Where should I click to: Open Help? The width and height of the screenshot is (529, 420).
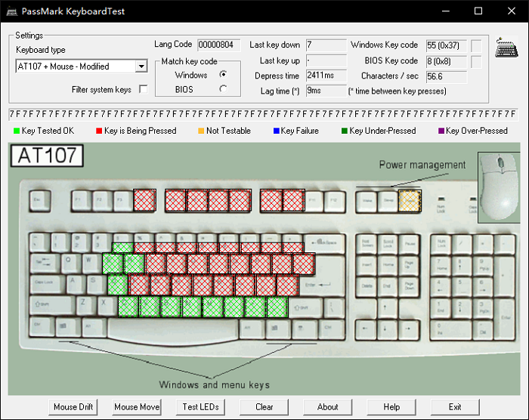coord(391,407)
